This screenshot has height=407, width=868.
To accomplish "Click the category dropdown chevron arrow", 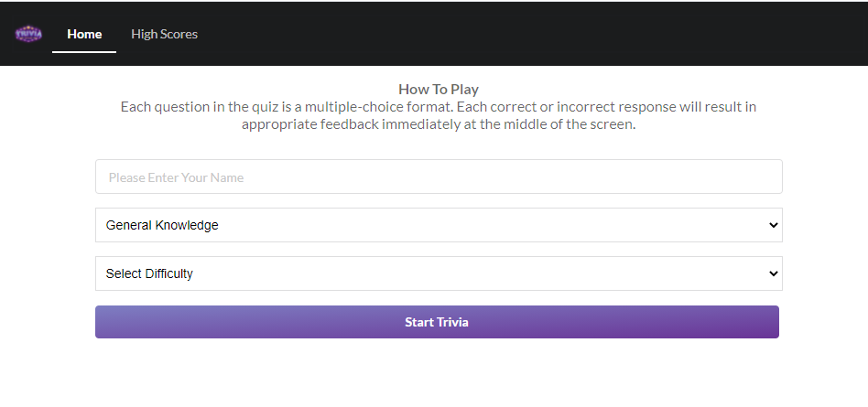I will [x=773, y=225].
